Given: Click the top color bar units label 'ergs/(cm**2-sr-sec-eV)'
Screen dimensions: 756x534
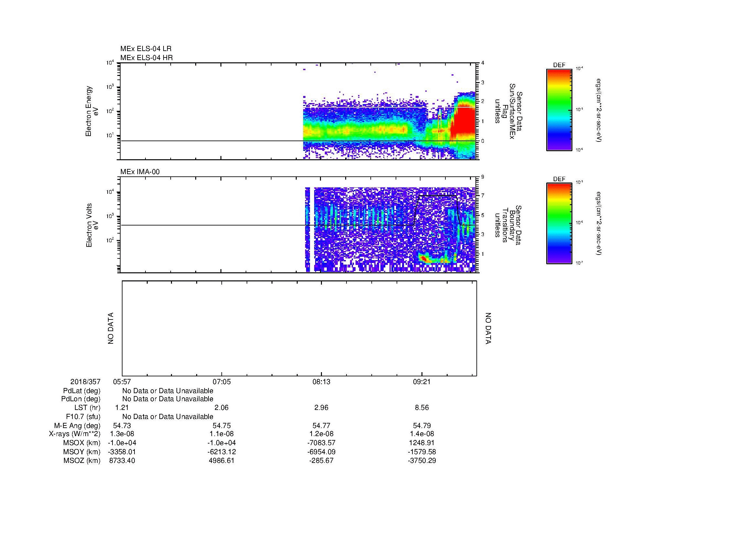Looking at the screenshot, I should (599, 110).
